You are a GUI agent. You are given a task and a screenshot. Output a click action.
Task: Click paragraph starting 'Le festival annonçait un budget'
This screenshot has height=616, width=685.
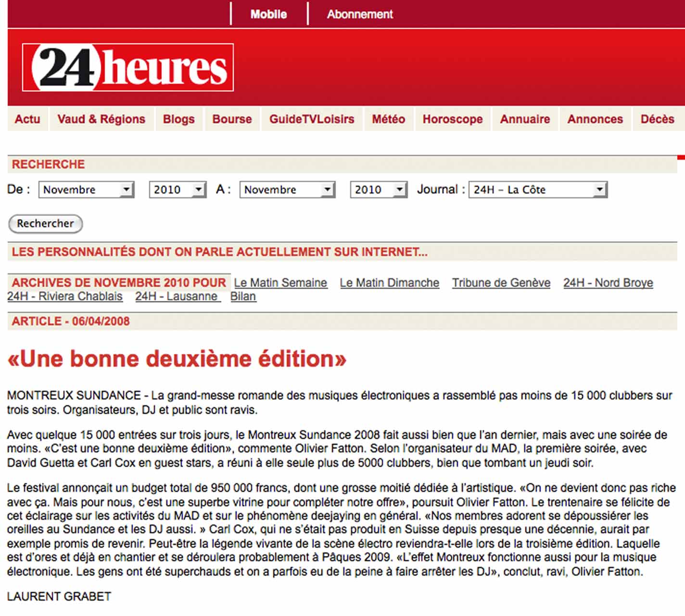pyautogui.click(x=341, y=530)
